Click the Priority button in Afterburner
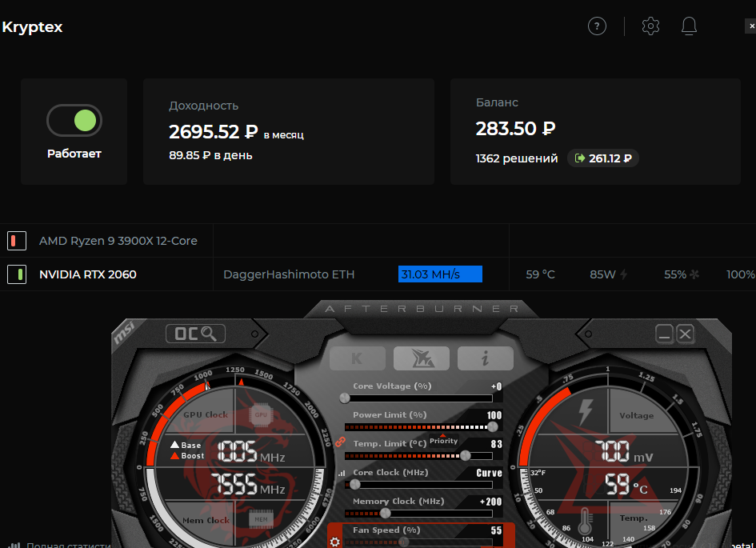The width and height of the screenshot is (756, 548). 443,441
